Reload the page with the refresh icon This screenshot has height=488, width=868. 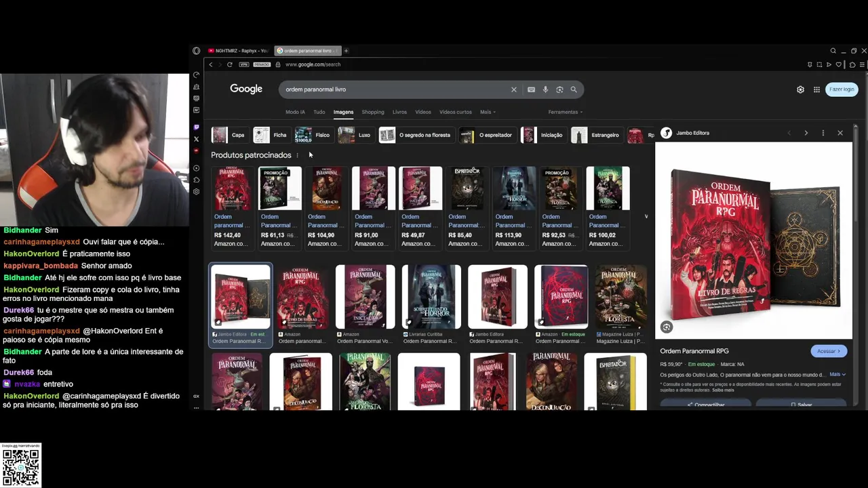click(229, 64)
